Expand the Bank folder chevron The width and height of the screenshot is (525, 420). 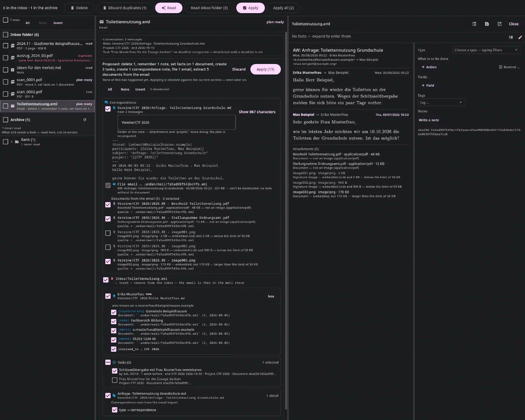coord(11,142)
